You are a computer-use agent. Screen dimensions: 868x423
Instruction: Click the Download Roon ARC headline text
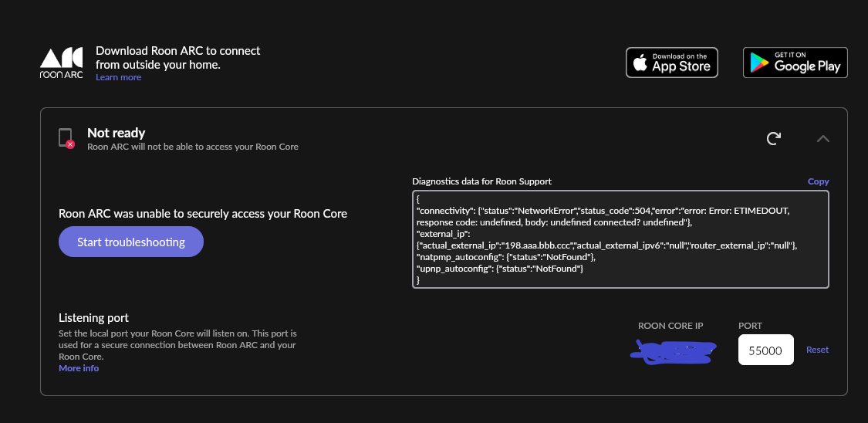click(x=177, y=58)
